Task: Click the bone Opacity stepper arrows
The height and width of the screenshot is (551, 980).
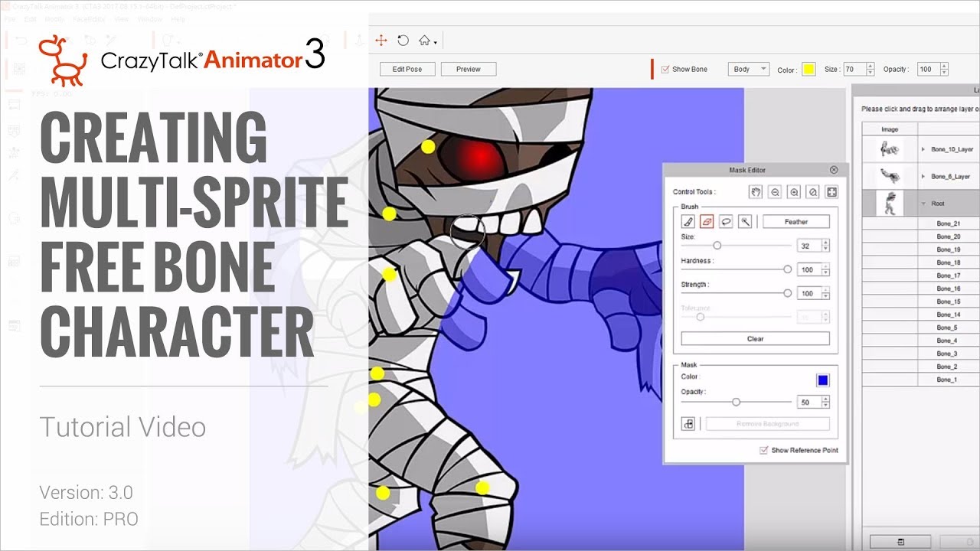Action: pos(944,69)
